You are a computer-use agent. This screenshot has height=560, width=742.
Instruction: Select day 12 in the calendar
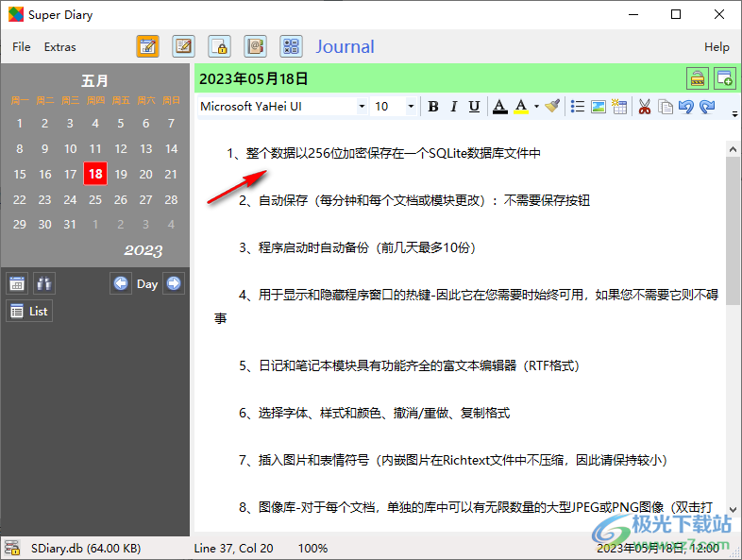coord(121,148)
